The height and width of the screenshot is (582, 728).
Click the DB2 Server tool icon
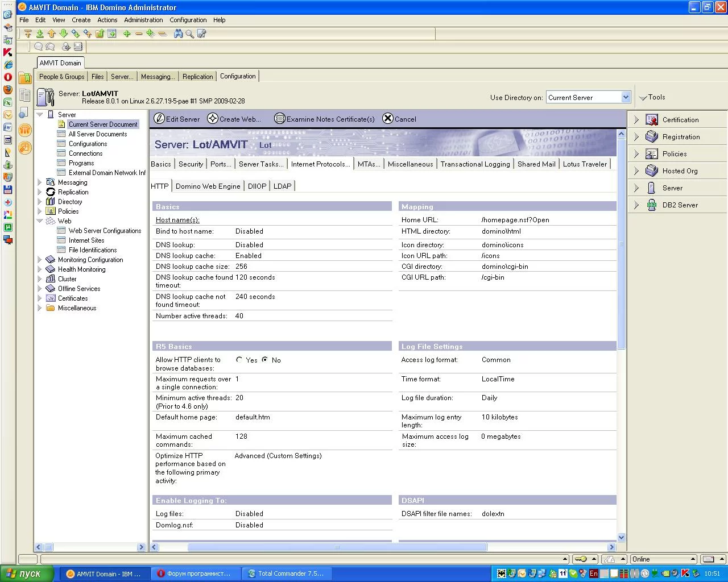(x=652, y=205)
